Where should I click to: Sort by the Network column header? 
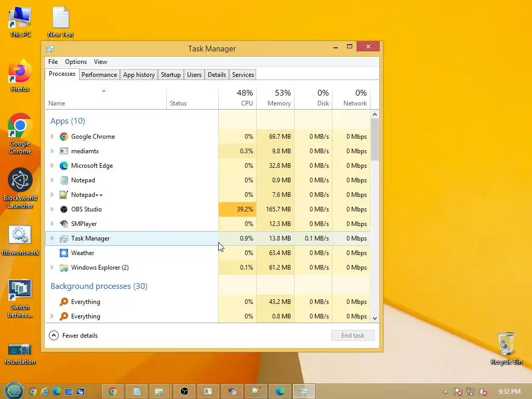click(x=351, y=98)
